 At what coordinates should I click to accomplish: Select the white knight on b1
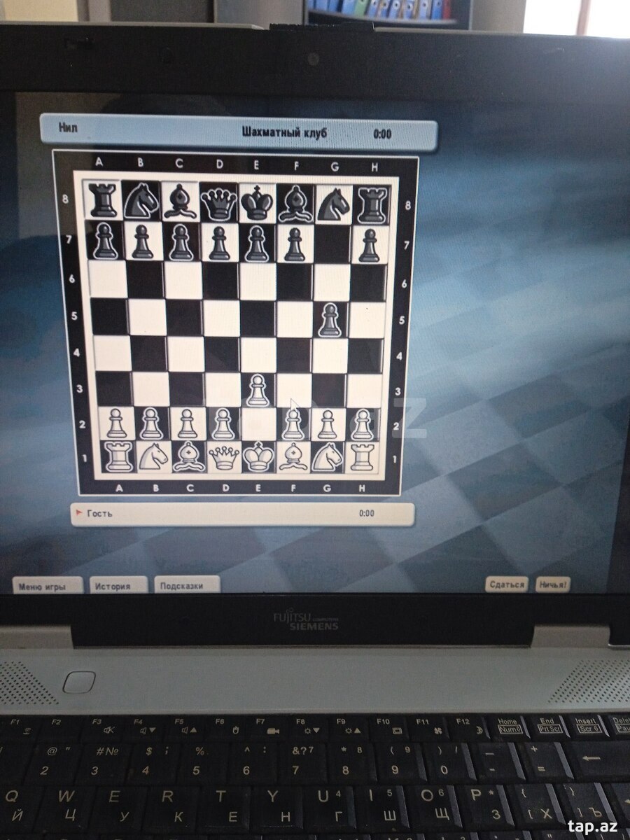153,456
